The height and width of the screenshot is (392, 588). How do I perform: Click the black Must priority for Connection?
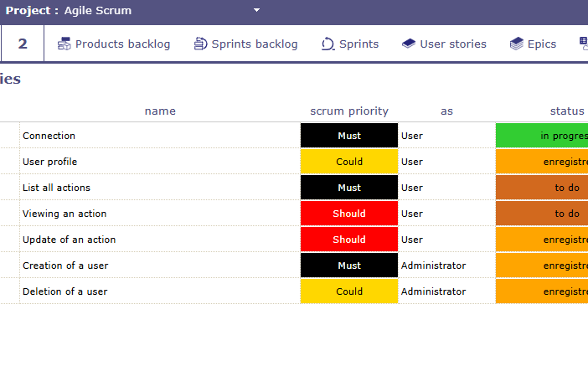coord(349,136)
